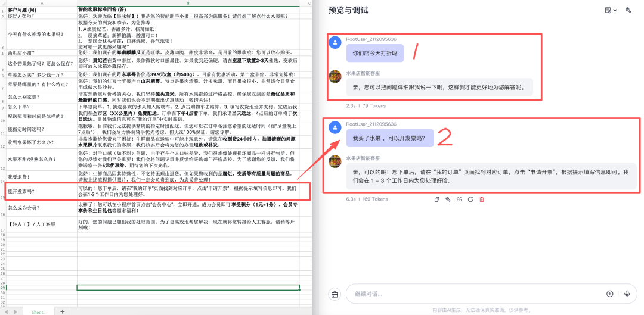
Task: Add an attachment with the plus circle icon
Action: tap(610, 294)
